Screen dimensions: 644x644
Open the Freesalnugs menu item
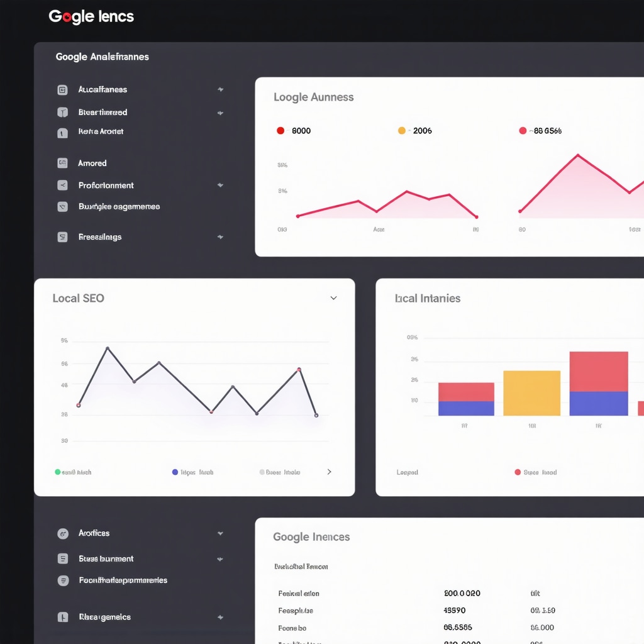(100, 237)
